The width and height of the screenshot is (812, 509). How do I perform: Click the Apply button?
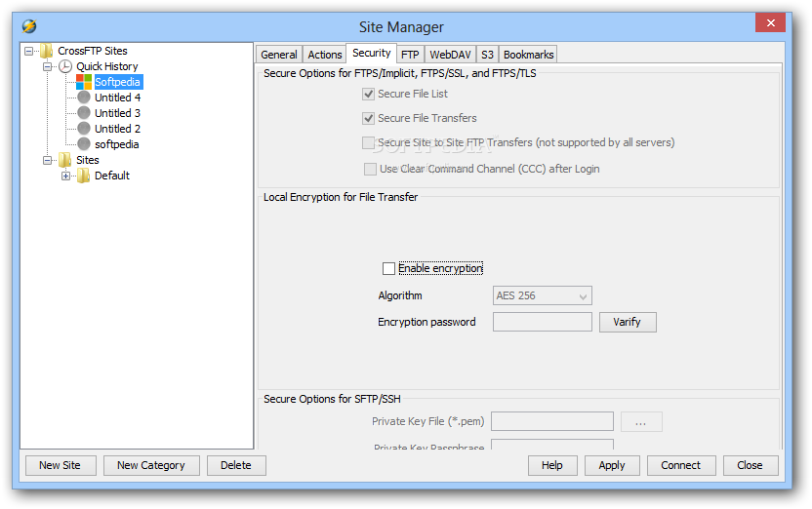612,465
